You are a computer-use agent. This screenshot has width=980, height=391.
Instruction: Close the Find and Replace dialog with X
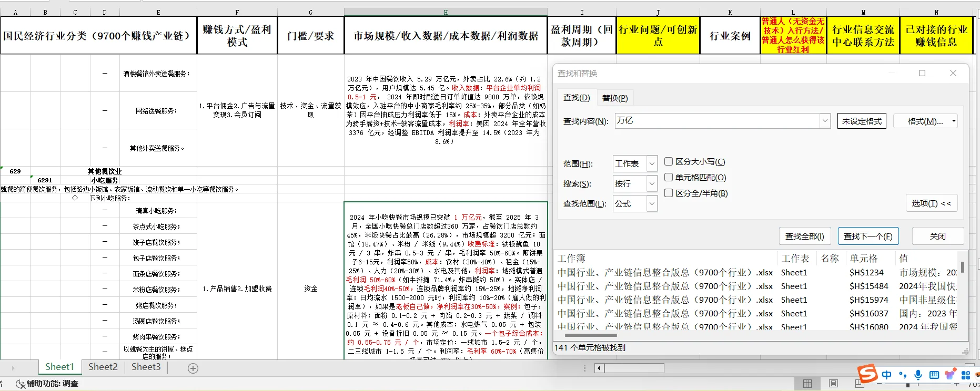coord(953,73)
